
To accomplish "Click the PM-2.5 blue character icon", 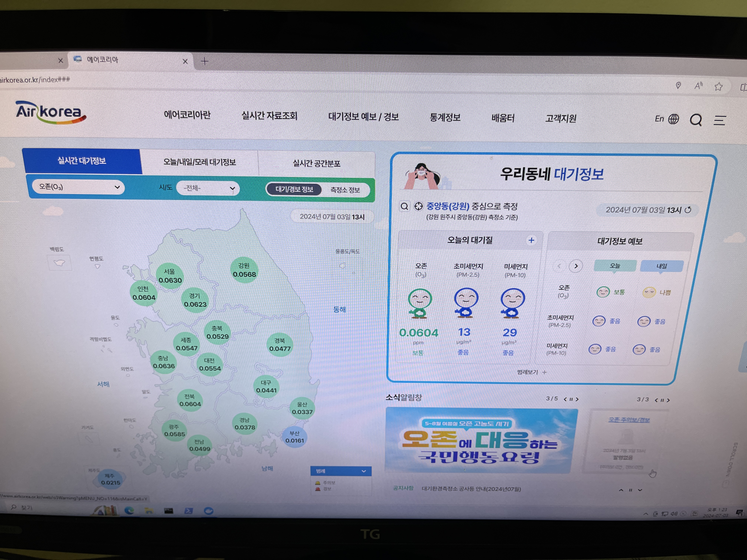I will point(466,302).
